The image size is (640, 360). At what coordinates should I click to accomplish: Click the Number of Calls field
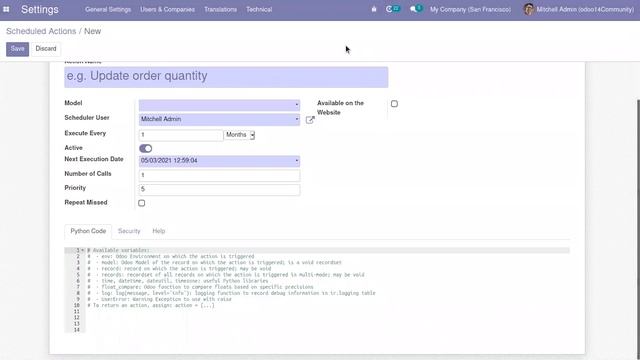coord(219,175)
